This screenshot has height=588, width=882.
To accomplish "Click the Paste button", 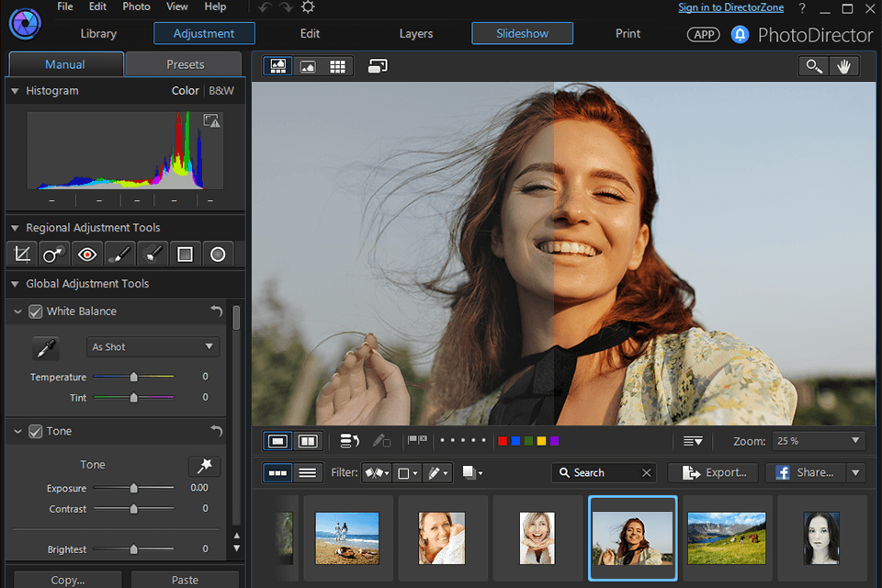I will 185,580.
